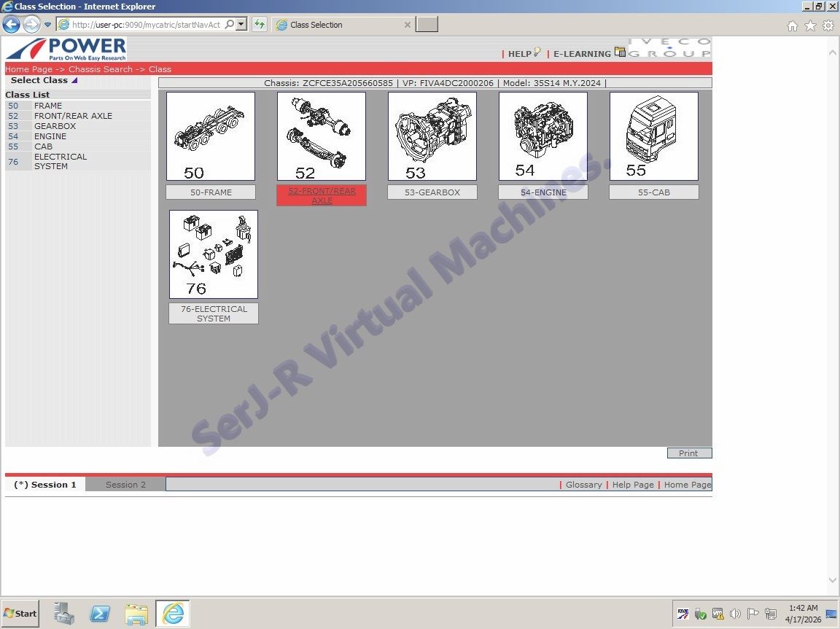The image size is (840, 629).
Task: Expand the address bar dropdown arrow
Action: [x=241, y=25]
